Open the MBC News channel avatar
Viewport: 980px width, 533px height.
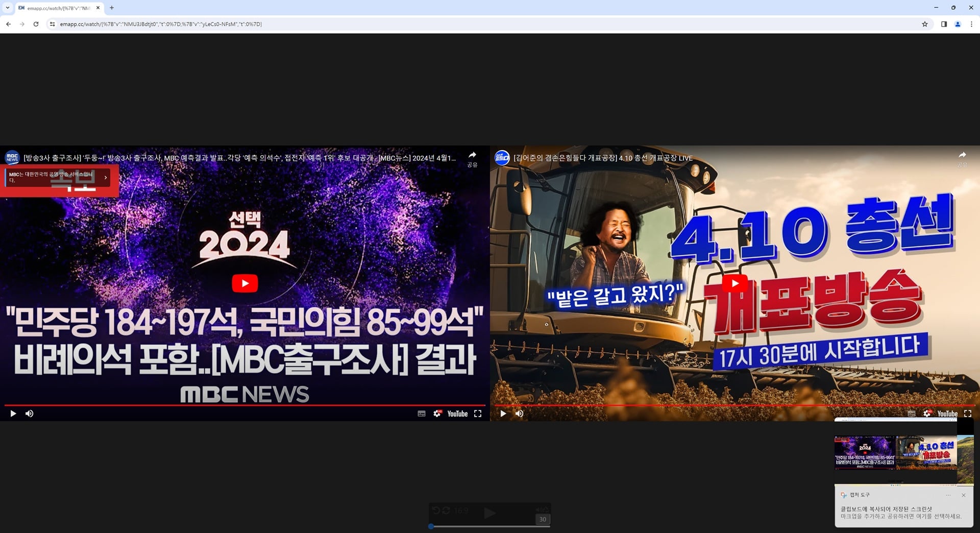(x=12, y=158)
